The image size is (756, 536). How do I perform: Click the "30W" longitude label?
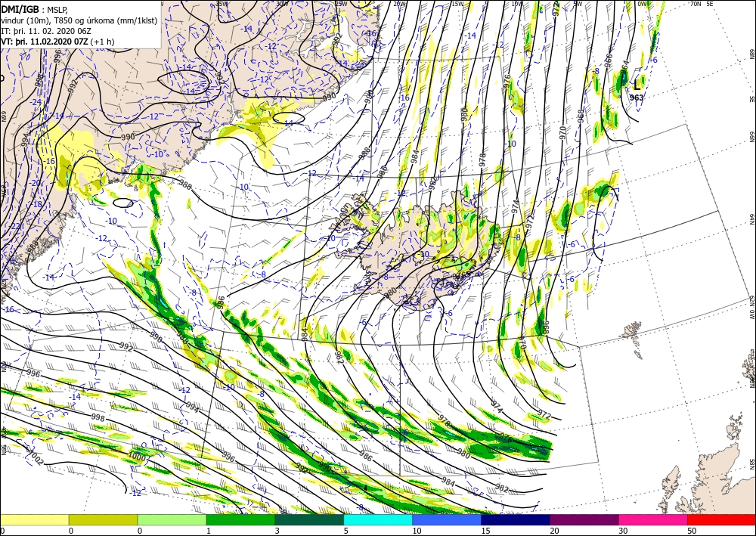tap(283, 4)
